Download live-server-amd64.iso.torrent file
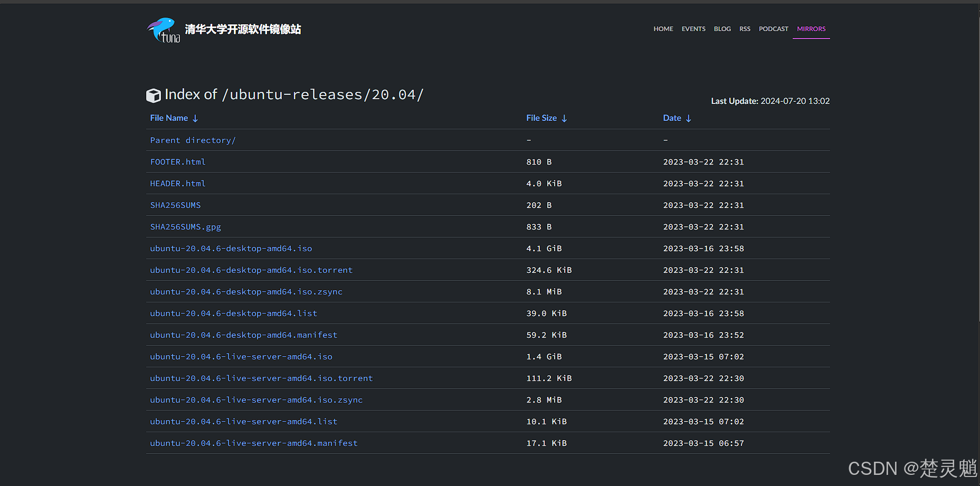Image resolution: width=980 pixels, height=486 pixels. tap(261, 378)
